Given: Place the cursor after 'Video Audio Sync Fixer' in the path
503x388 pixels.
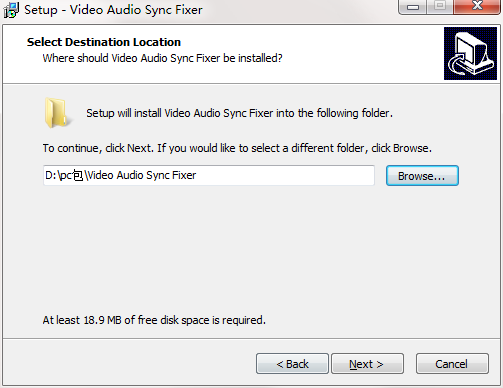Looking at the screenshot, I should [x=197, y=175].
